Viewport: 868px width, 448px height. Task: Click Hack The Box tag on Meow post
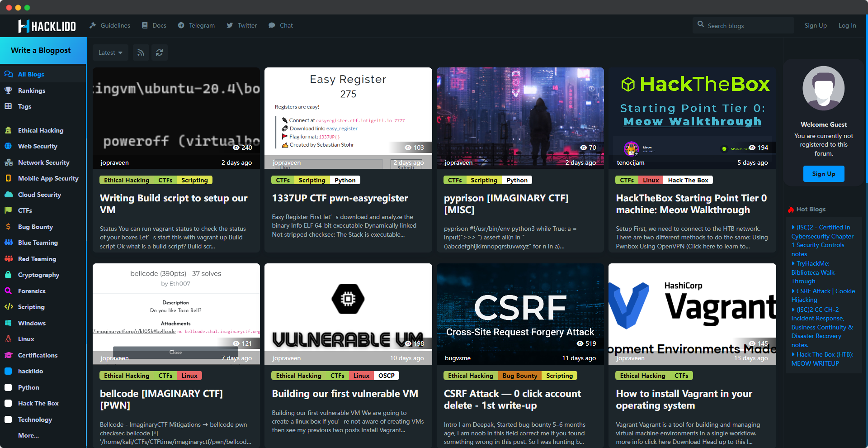tap(688, 180)
